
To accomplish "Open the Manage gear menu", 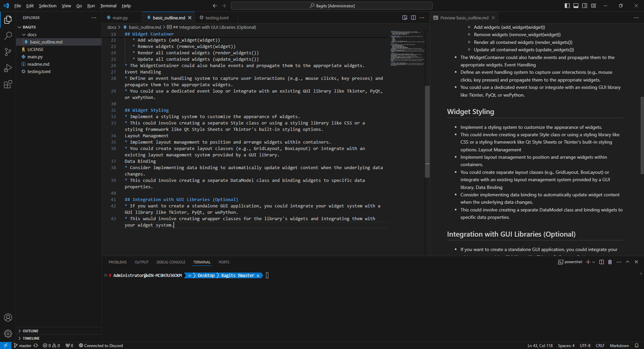I will (8, 334).
